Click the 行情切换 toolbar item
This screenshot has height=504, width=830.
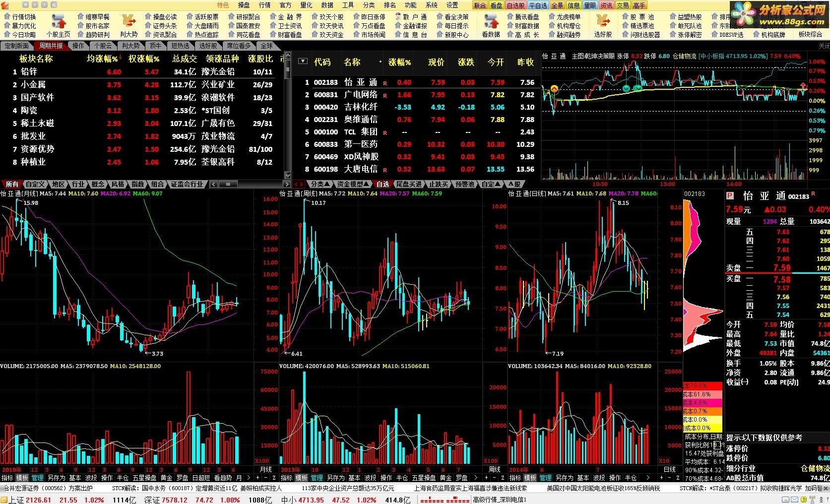(20, 16)
